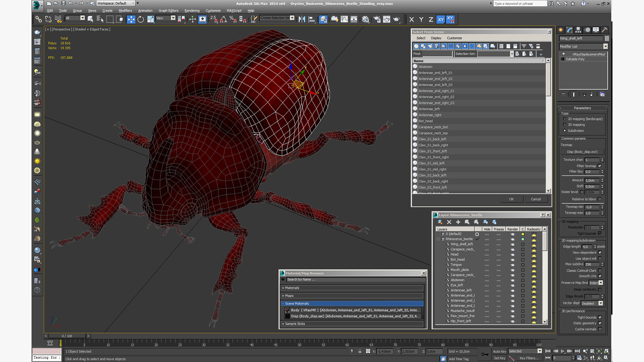Toggle the Manage Layers toolbar icon
Image resolution: width=644 pixels, height=362 pixels.
pyautogui.click(x=323, y=19)
